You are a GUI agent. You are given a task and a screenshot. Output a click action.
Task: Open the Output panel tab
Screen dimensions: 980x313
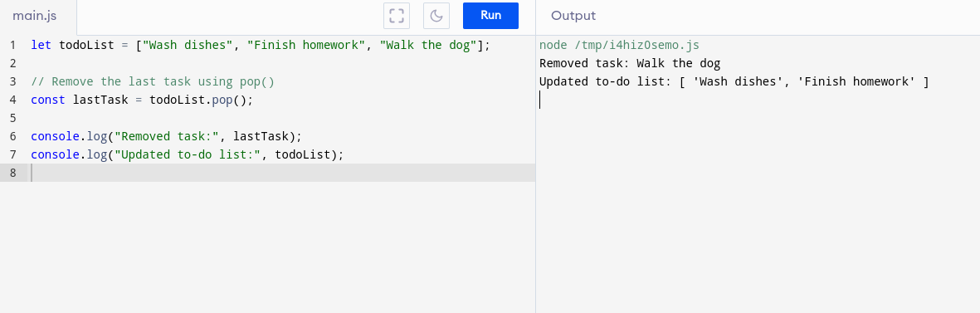pos(573,17)
